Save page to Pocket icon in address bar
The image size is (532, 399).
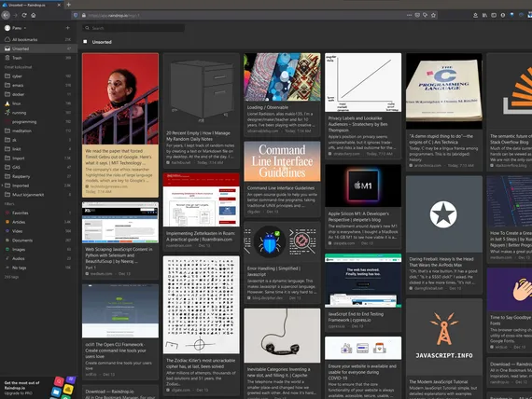pos(417,15)
